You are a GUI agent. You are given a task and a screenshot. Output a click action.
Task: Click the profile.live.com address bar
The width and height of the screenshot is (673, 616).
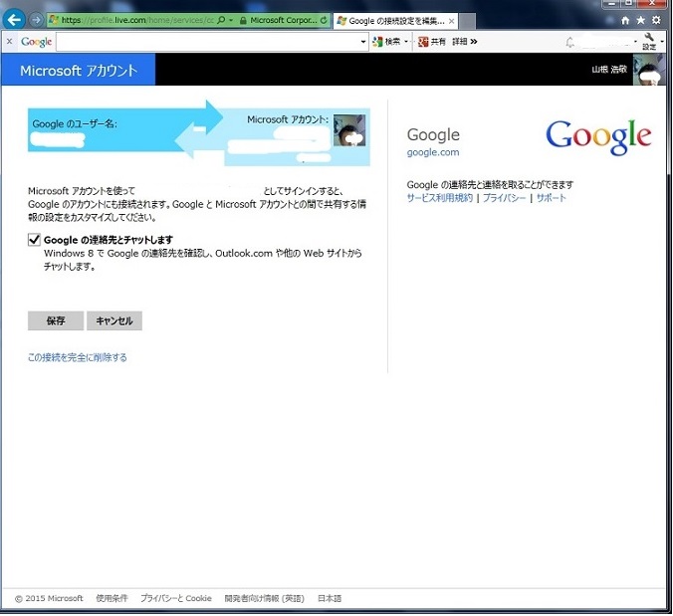[x=137, y=20]
